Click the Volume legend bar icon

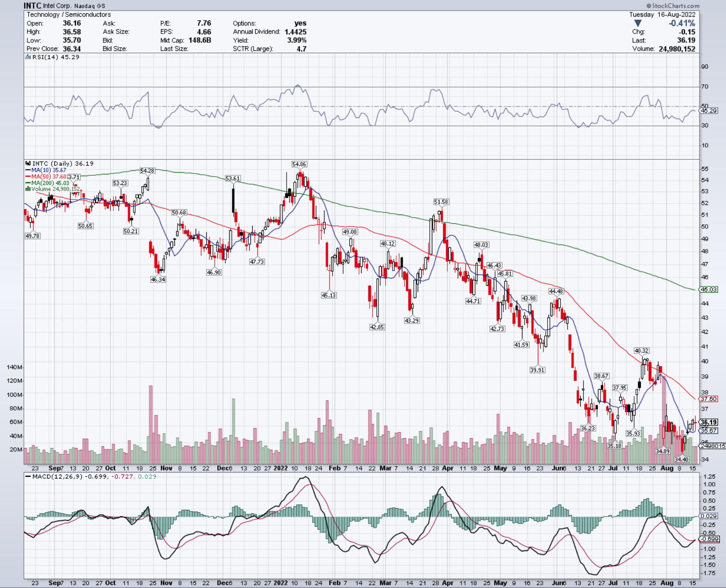(28, 189)
